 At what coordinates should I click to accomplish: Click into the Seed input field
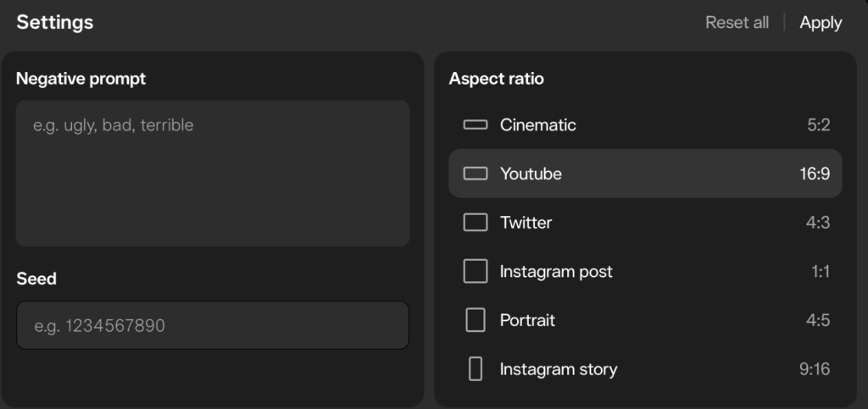[212, 325]
